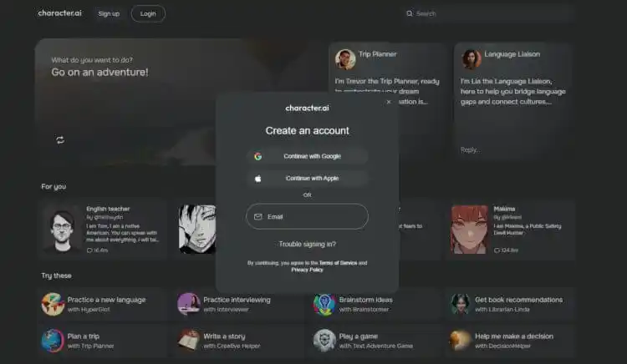627x364 pixels.
Task: Continue with Apple sign-in
Action: (x=307, y=179)
